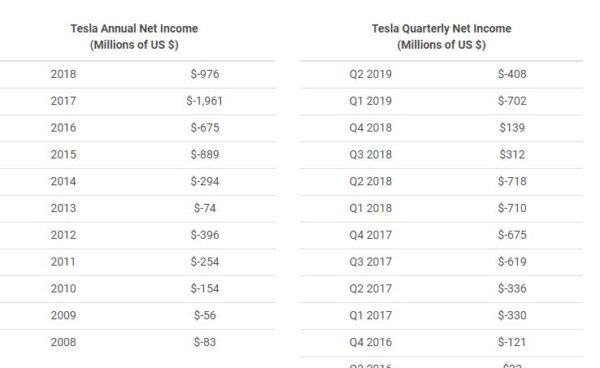The width and height of the screenshot is (600, 368).
Task: Click the $312 value for Q3 2018
Action: point(512,154)
